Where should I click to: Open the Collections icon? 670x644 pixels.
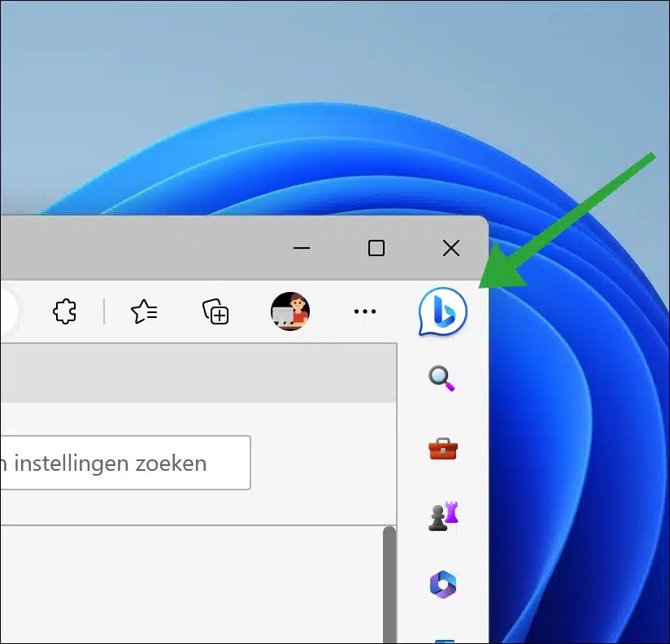click(x=215, y=311)
